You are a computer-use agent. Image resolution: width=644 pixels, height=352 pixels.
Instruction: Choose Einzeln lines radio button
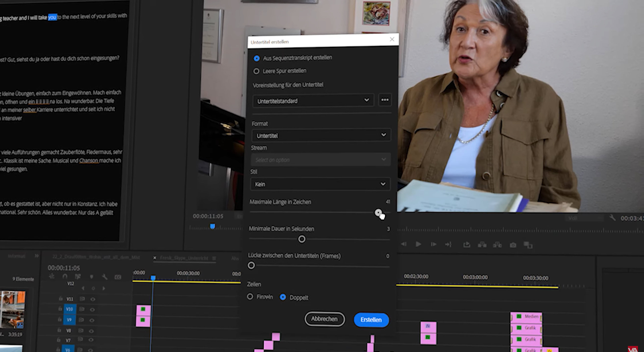click(x=250, y=297)
